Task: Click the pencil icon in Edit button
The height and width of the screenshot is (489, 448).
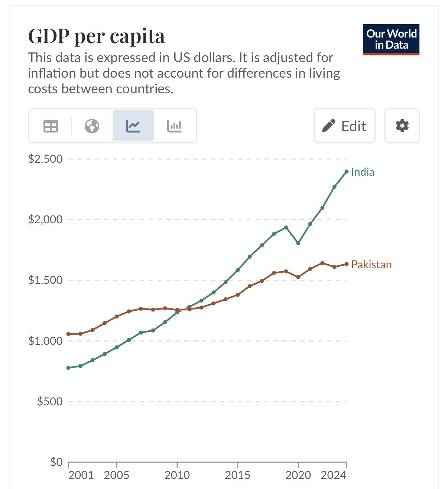Action: coord(329,126)
